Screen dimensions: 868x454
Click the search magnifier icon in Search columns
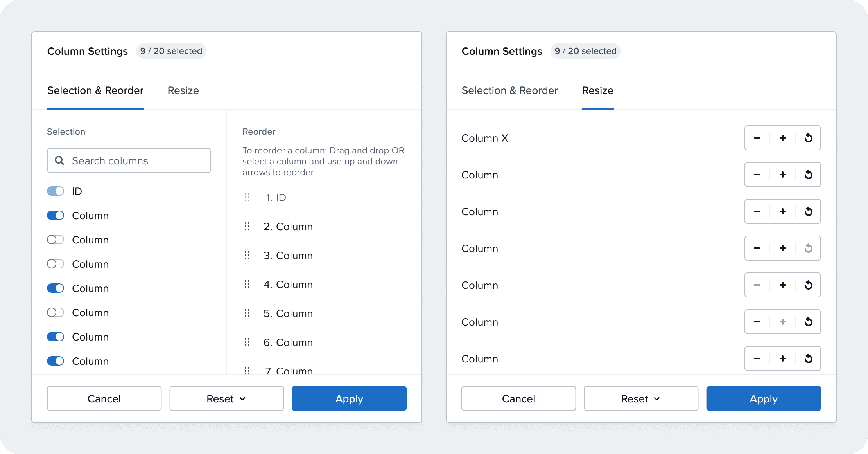point(59,160)
